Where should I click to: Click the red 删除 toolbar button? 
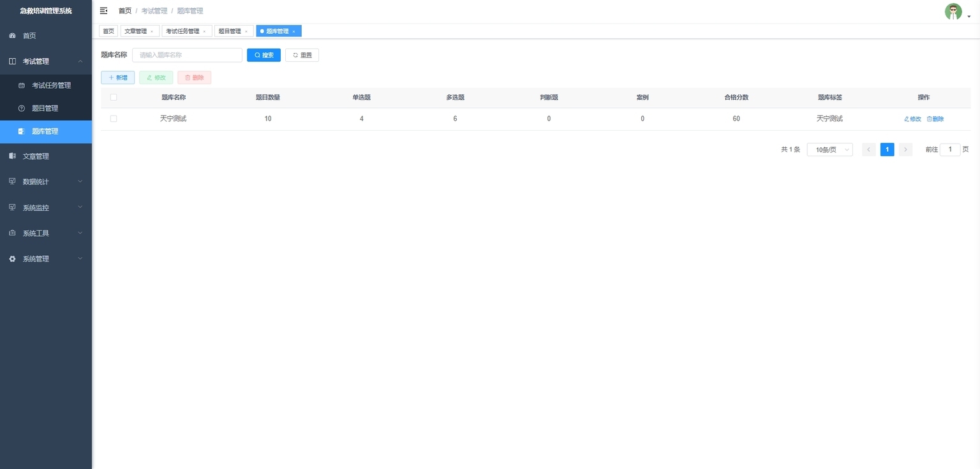194,77
